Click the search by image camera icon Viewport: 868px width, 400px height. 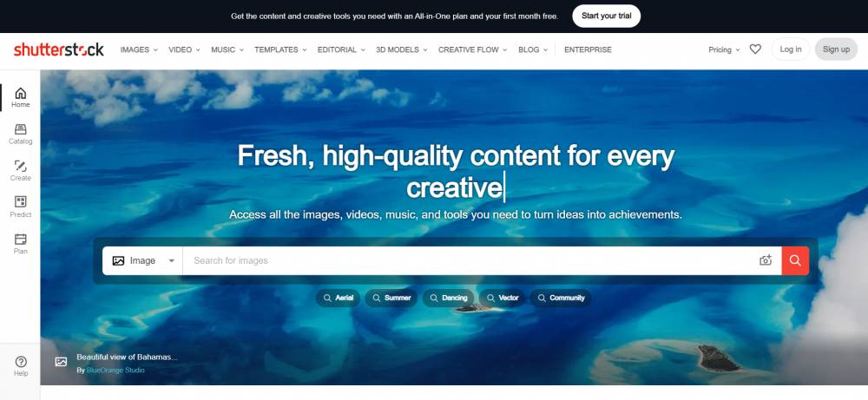click(x=766, y=260)
